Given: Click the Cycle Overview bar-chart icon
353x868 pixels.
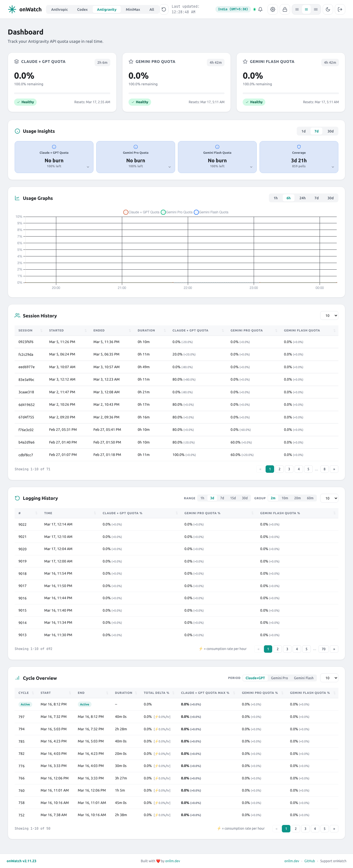Looking at the screenshot, I should pyautogui.click(x=17, y=678).
